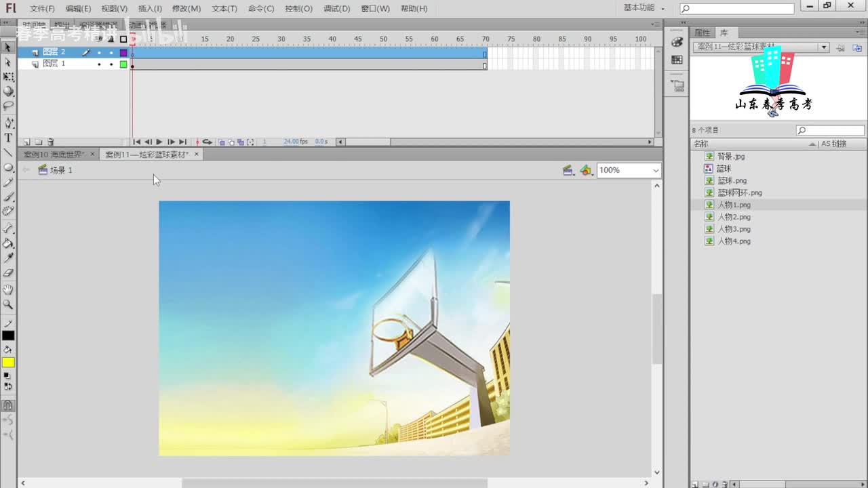Toggle Snap to Objects magnet
Image resolution: width=868 pixels, height=488 pixels.
8,405
